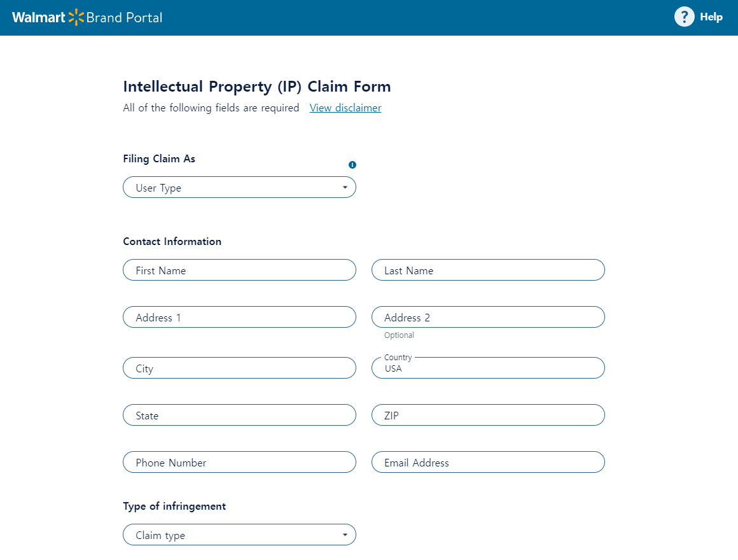Screen dimensions: 738x560
Task: Focus the First Name field
Action: (239, 270)
